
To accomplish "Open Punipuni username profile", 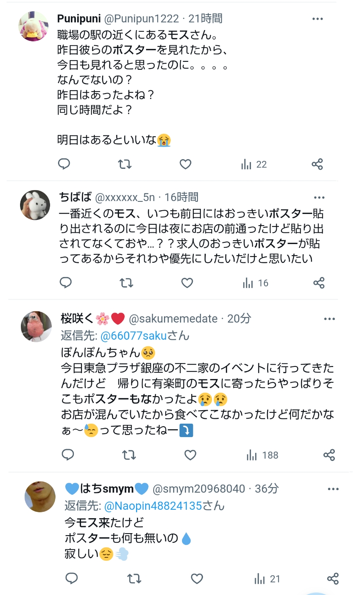I will click(x=79, y=18).
